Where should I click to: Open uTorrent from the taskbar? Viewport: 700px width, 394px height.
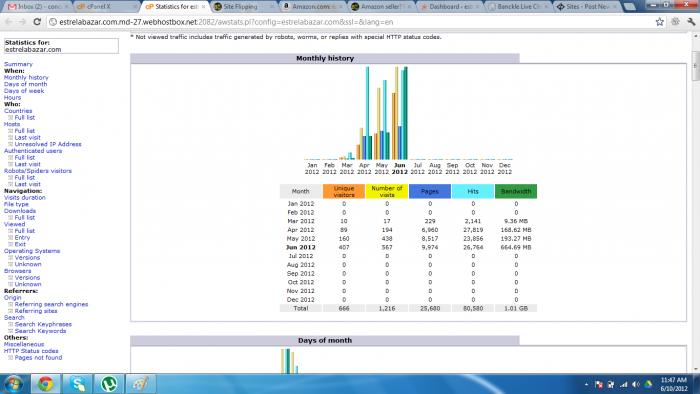point(109,384)
